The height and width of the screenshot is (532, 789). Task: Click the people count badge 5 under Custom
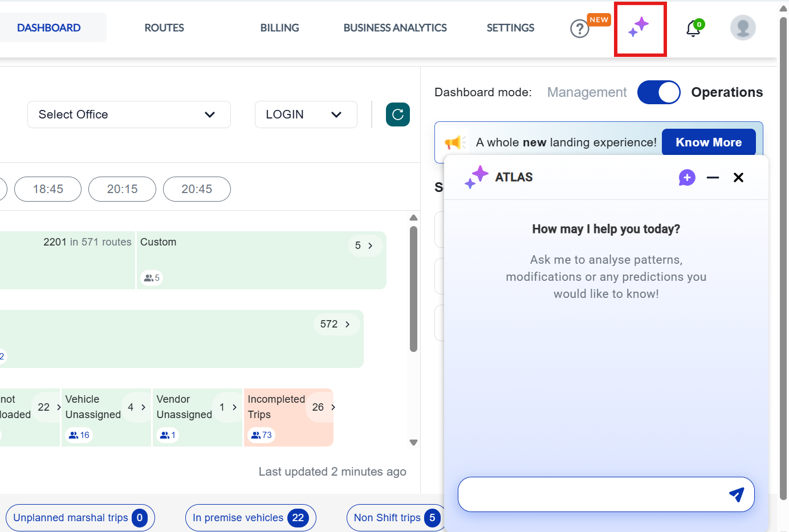click(x=152, y=278)
